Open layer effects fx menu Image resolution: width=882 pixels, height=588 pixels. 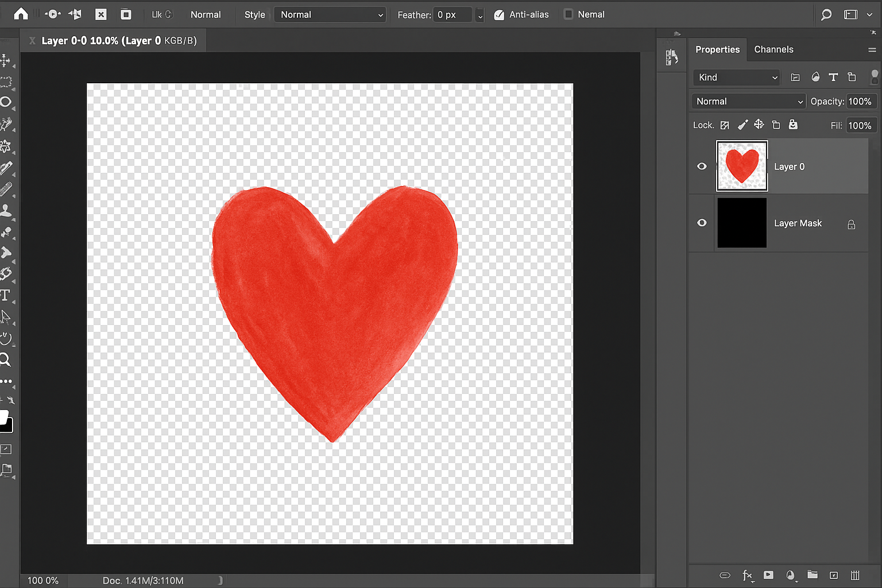tap(747, 575)
